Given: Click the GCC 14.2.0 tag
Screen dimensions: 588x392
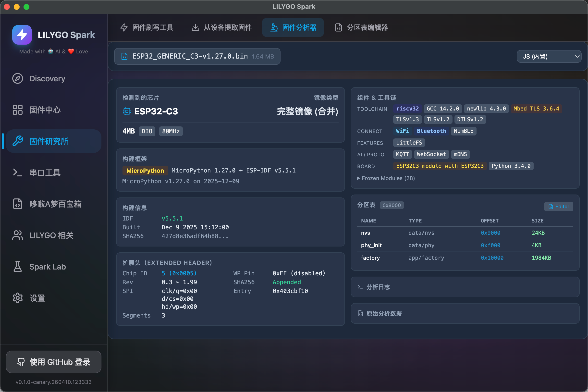Looking at the screenshot, I should pos(443,109).
